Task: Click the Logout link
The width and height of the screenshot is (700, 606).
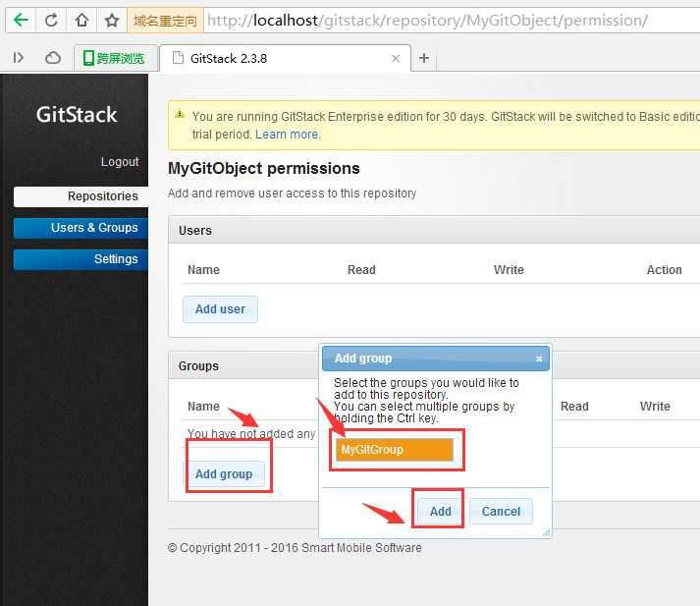Action: click(120, 162)
